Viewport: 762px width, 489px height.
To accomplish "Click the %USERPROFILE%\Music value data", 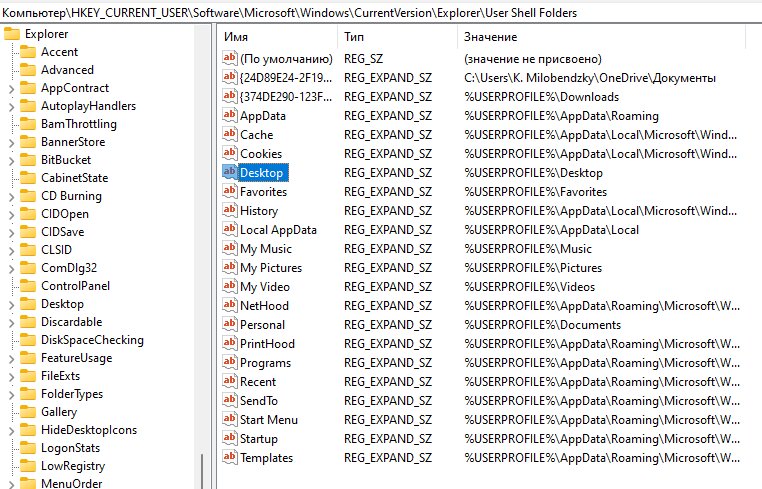I will click(528, 249).
